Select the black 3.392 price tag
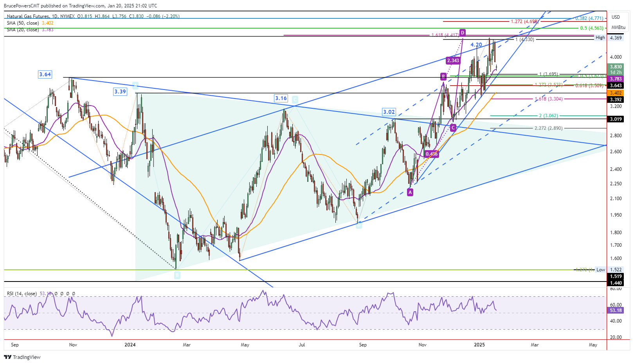Viewport: 634px width, 364px height. 616,100
